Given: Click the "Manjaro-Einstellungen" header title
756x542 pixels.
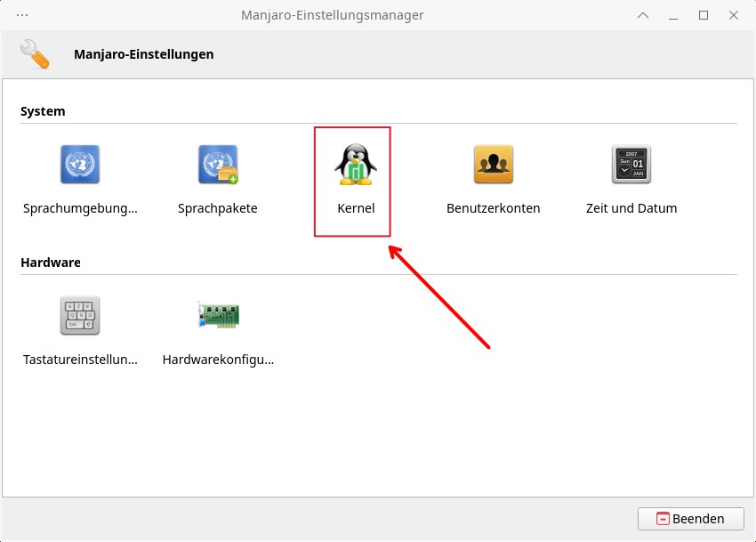Looking at the screenshot, I should [x=144, y=54].
